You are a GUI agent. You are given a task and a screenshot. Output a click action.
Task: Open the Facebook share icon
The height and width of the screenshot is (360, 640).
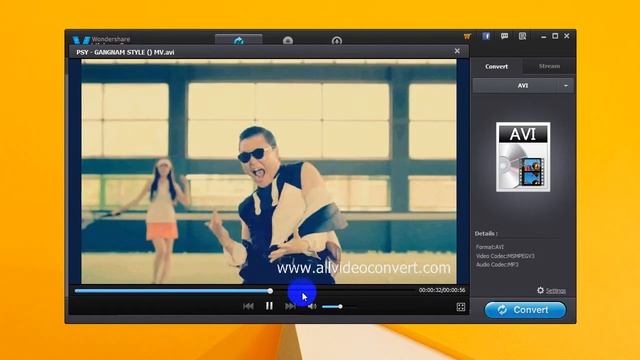coord(486,36)
